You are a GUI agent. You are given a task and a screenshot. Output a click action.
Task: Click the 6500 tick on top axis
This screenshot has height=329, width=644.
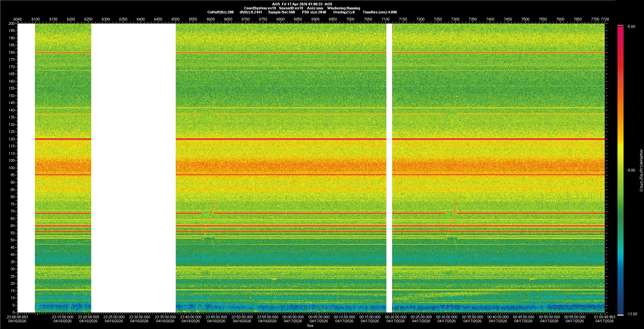click(x=175, y=19)
